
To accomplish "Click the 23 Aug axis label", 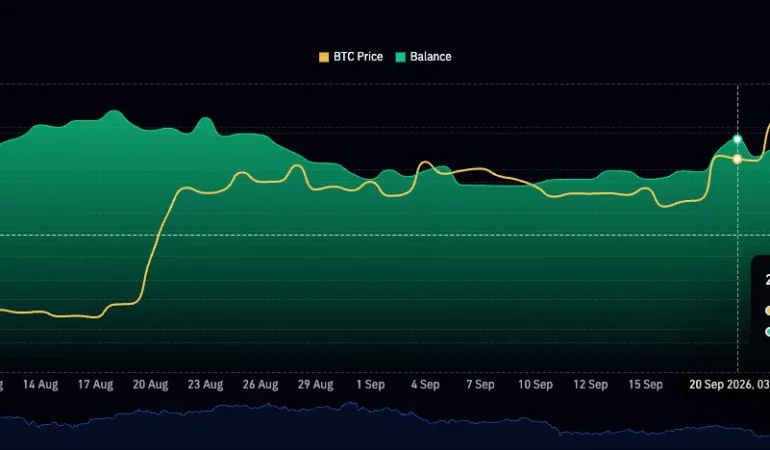I will (x=205, y=385).
